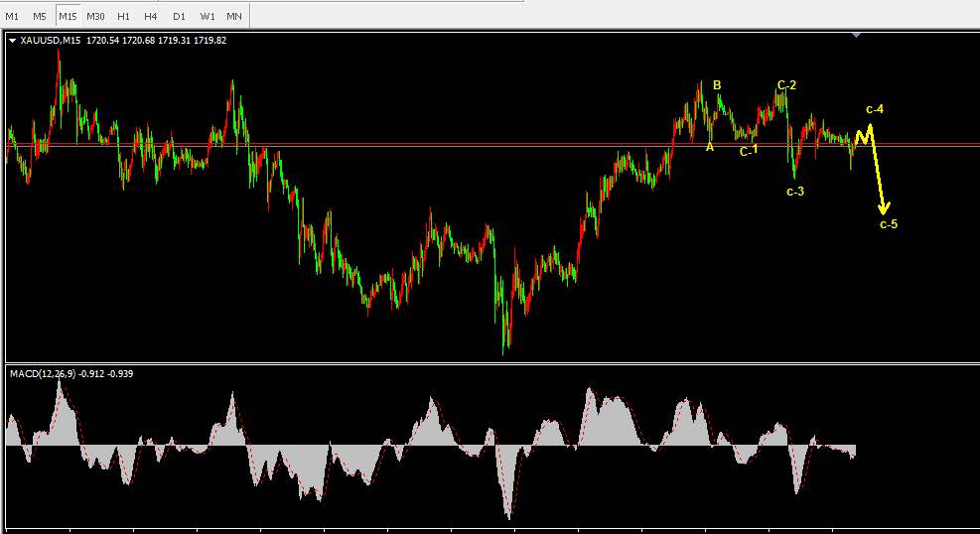Switch chart to M30 timeframe

tap(95, 16)
